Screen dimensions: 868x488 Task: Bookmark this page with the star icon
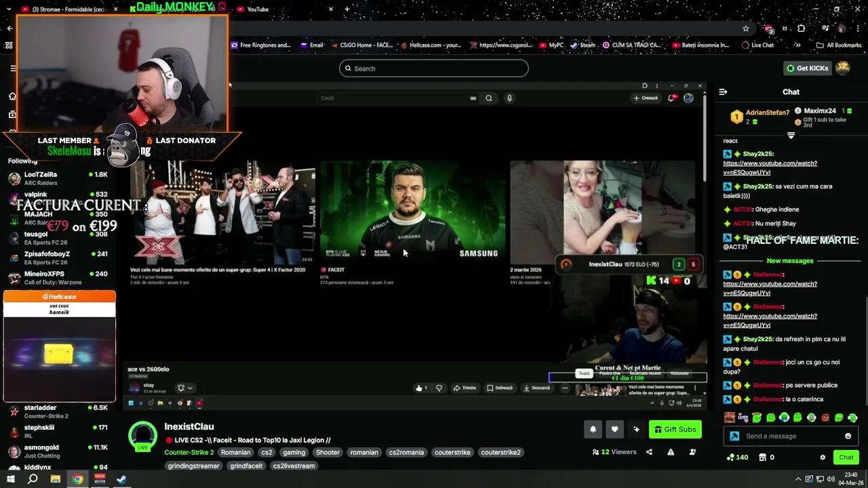click(746, 28)
